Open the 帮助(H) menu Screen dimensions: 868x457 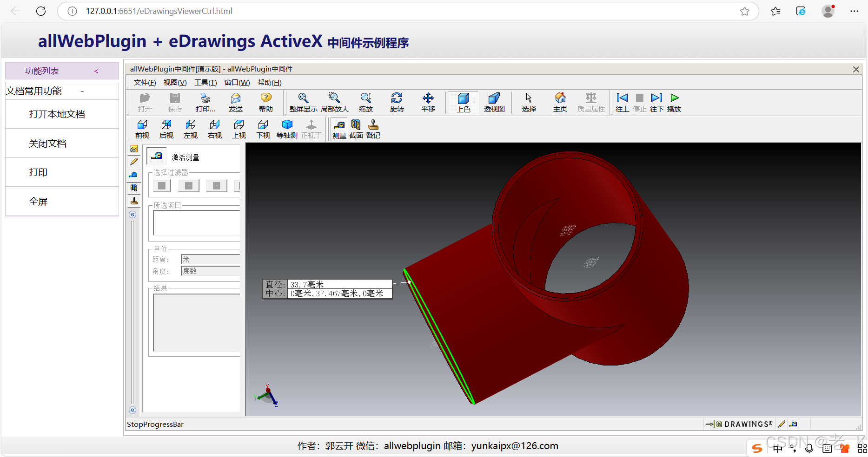(269, 83)
